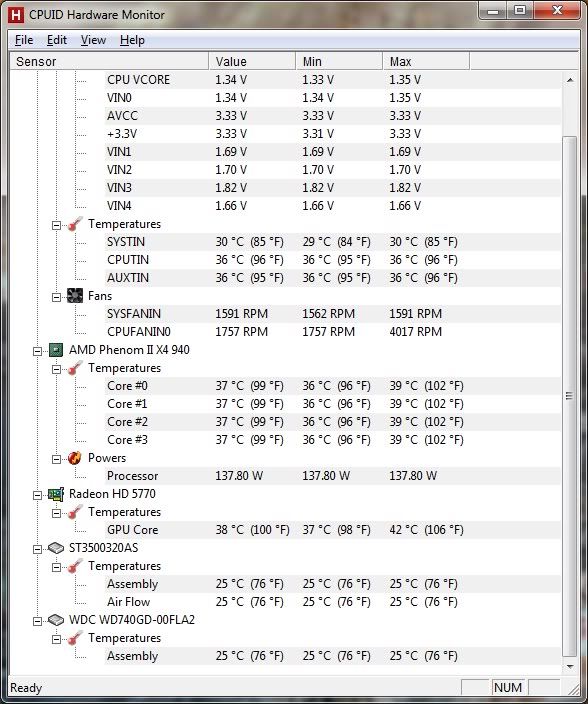Screen dimensions: 588x704
Task: Select the CPUTIN temperature row
Action: point(332,260)
